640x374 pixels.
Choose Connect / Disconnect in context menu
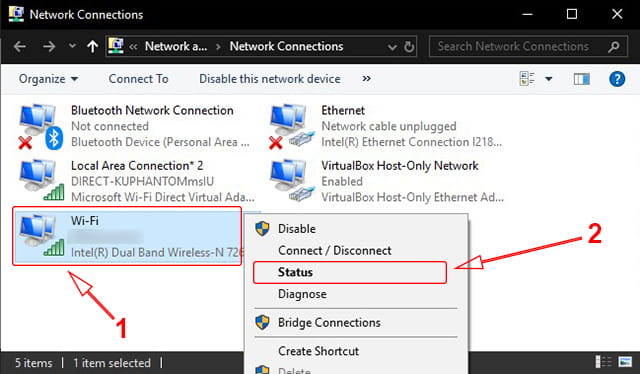point(335,250)
